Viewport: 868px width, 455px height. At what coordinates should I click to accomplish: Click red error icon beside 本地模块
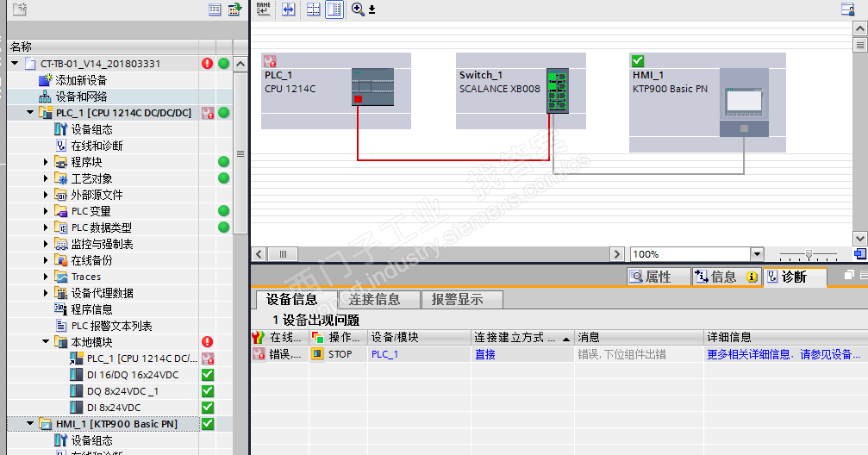(208, 341)
